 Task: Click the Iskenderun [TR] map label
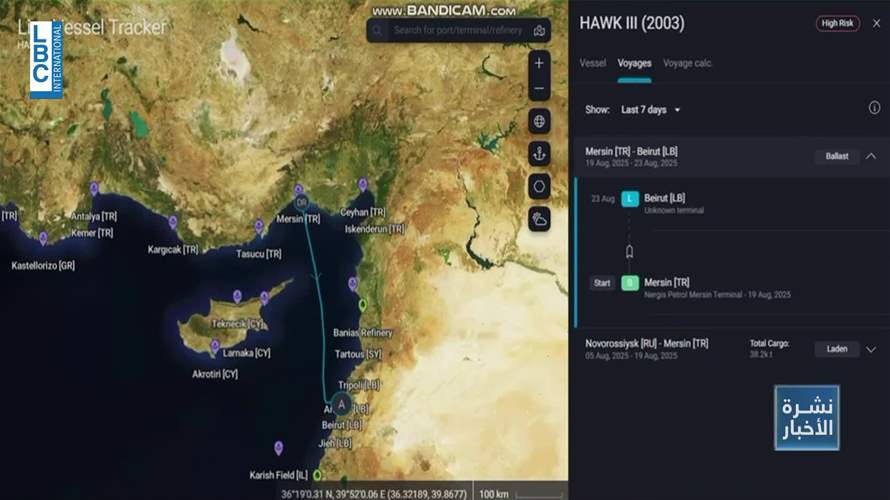click(375, 229)
